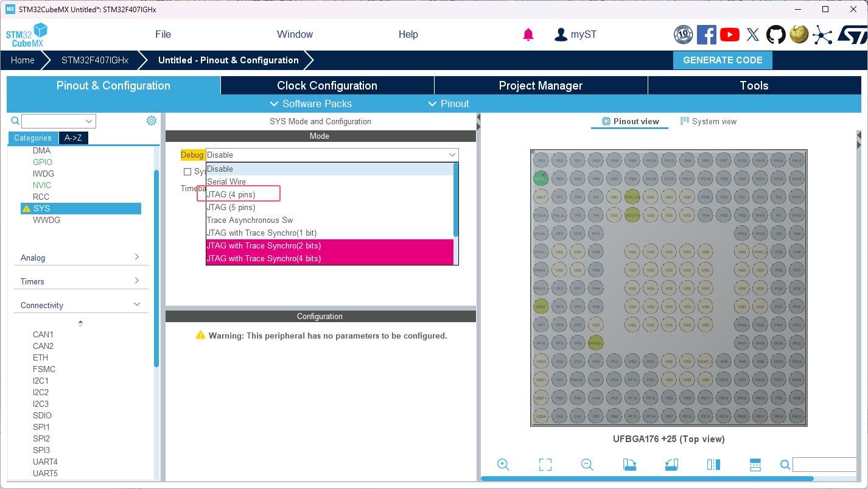This screenshot has height=489, width=868.
Task: Open the ST YouTube channel icon
Action: coord(730,35)
